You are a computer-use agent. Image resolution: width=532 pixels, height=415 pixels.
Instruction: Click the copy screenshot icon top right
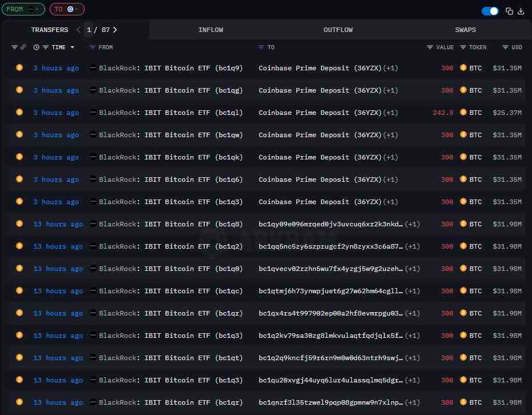[510, 11]
